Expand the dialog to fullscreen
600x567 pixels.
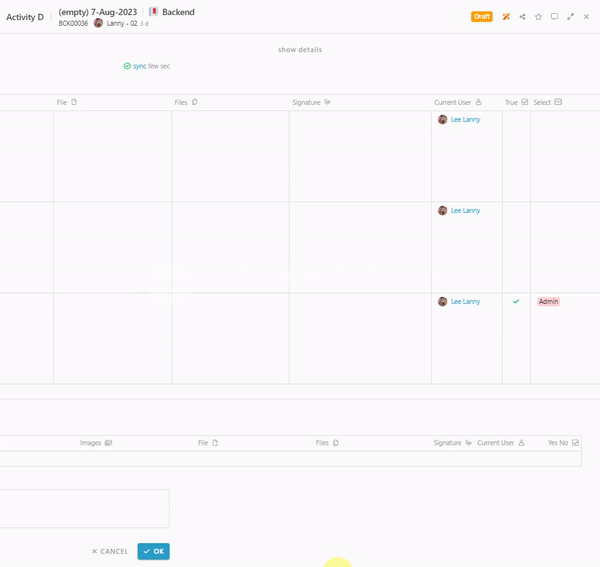click(571, 17)
